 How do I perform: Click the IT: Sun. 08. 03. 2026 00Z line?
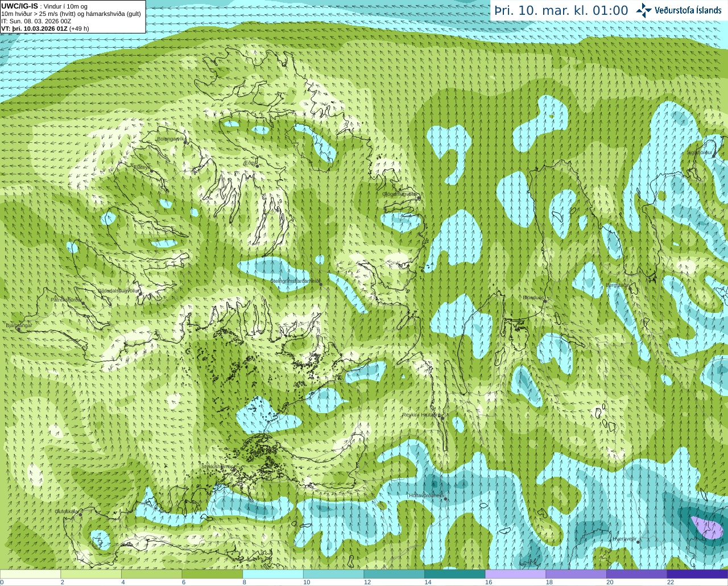click(36, 21)
